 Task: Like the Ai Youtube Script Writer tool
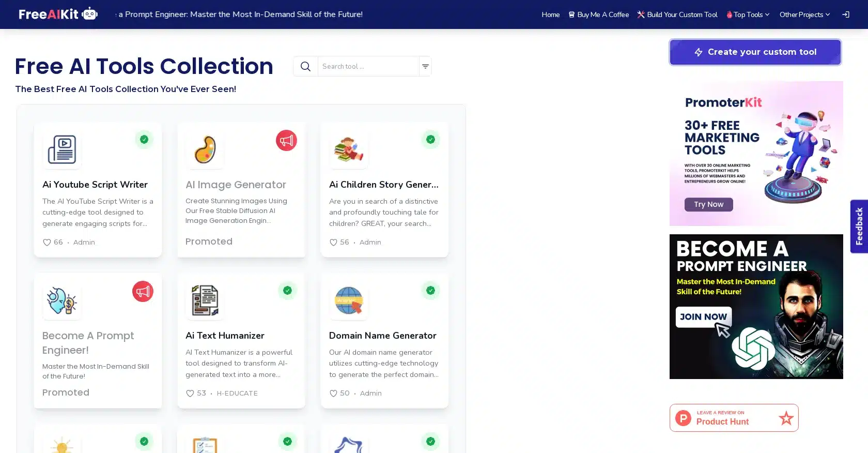[x=47, y=243]
